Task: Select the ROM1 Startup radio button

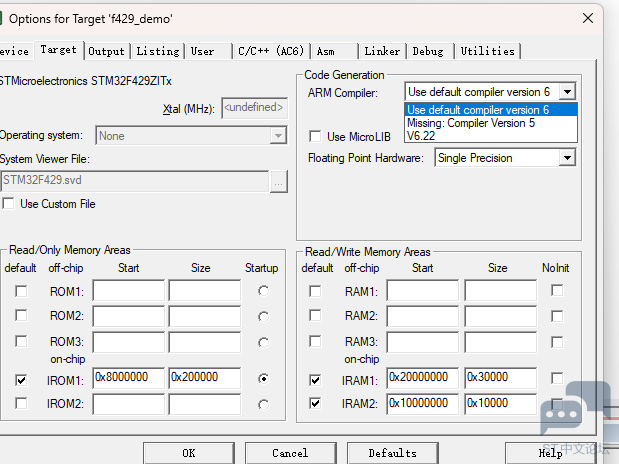Action: coord(263,291)
